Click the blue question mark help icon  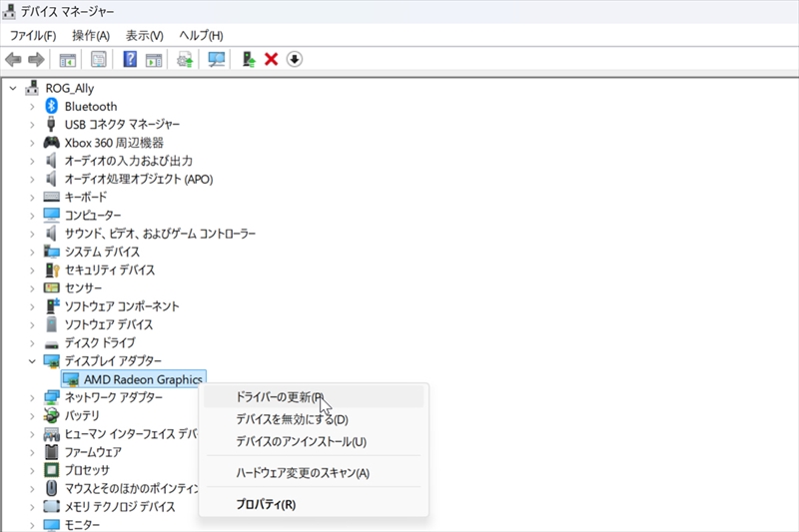click(130, 60)
